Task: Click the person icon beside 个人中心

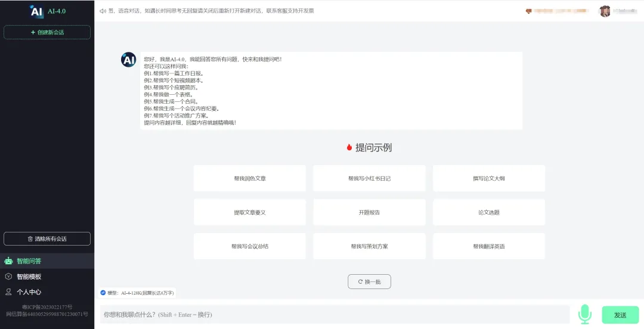Action: pyautogui.click(x=8, y=291)
